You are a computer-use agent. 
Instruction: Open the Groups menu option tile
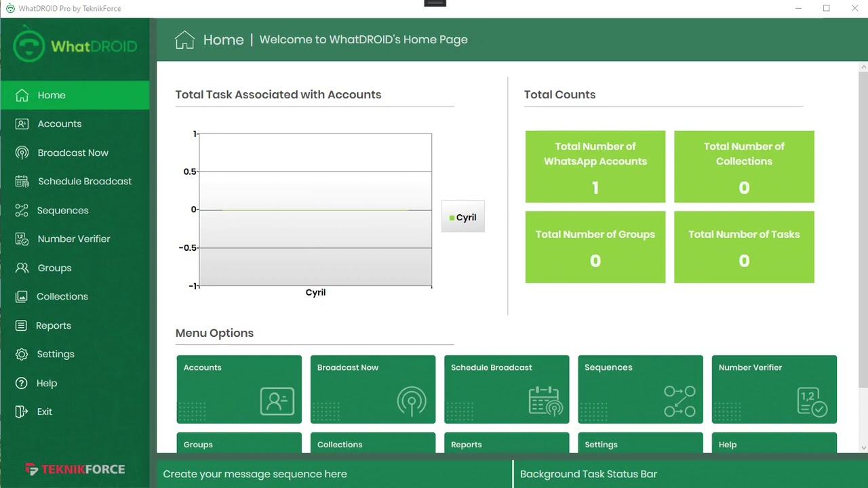pyautogui.click(x=239, y=443)
